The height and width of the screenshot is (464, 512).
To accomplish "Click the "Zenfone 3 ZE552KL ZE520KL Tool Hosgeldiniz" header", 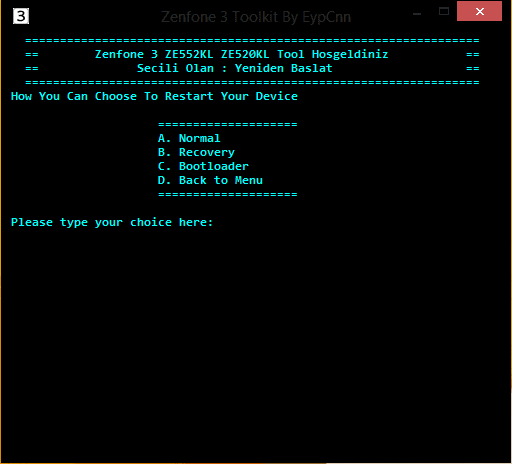I will point(242,54).
